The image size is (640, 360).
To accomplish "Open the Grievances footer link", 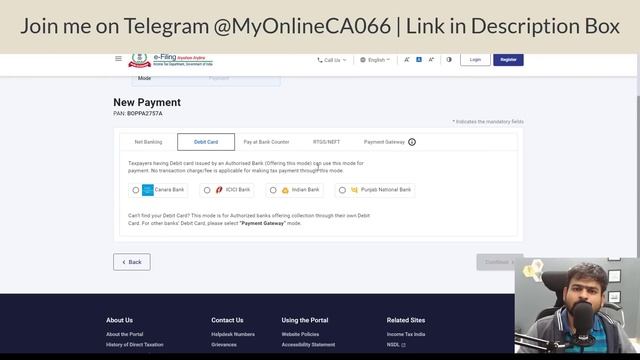I will pyautogui.click(x=224, y=344).
